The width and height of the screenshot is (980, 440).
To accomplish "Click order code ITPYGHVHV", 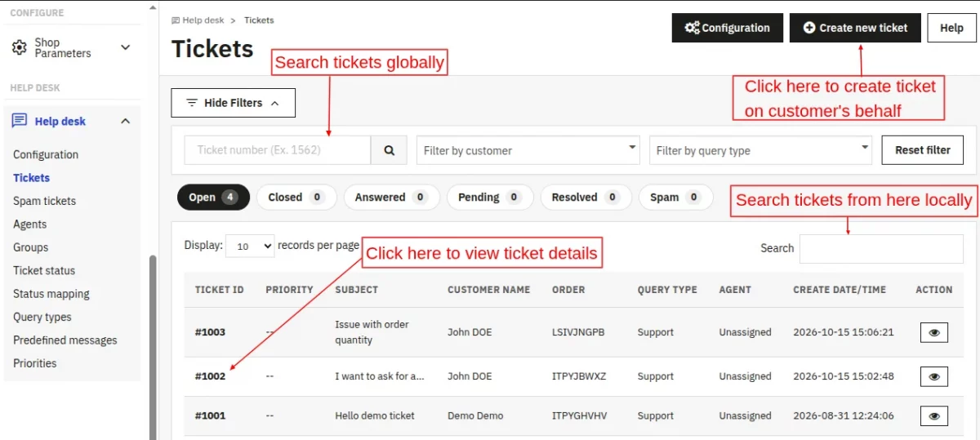I will click(x=580, y=416).
